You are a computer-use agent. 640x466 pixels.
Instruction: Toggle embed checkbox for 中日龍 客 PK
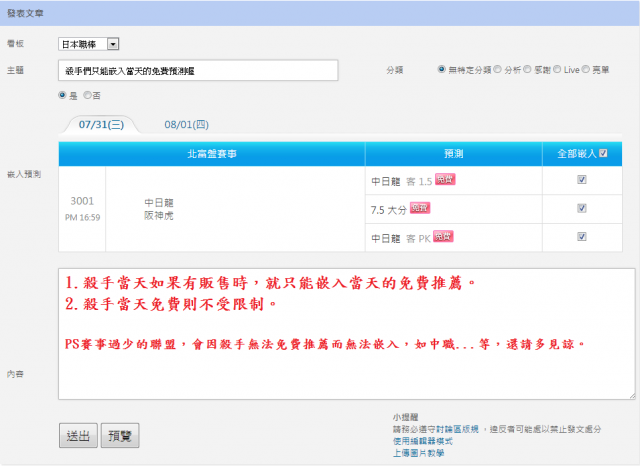(581, 237)
